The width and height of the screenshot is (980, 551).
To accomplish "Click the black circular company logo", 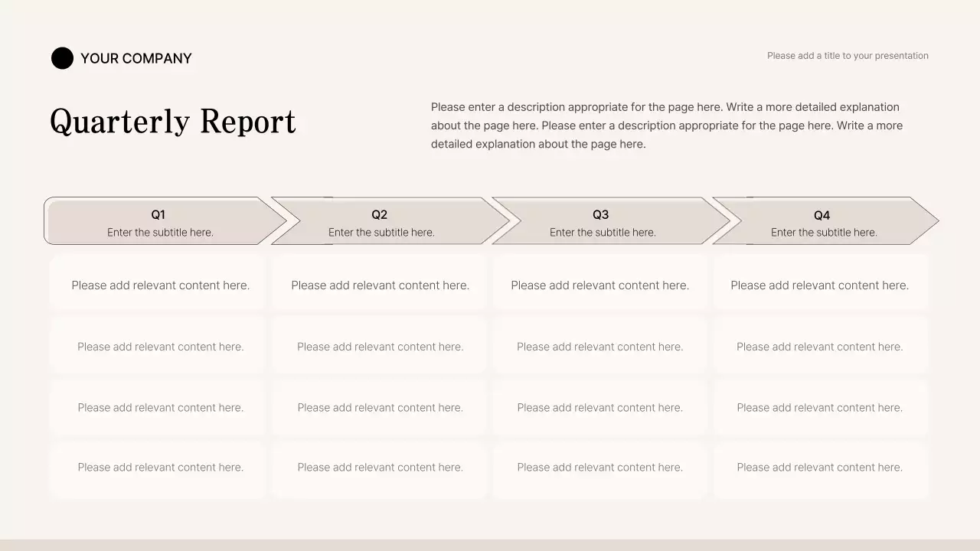I will click(62, 58).
